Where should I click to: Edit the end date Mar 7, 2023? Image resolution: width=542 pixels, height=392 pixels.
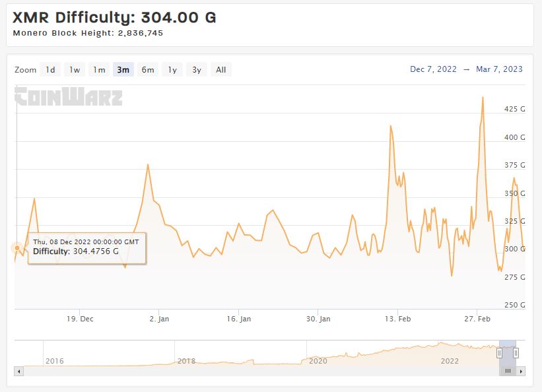tap(499, 69)
